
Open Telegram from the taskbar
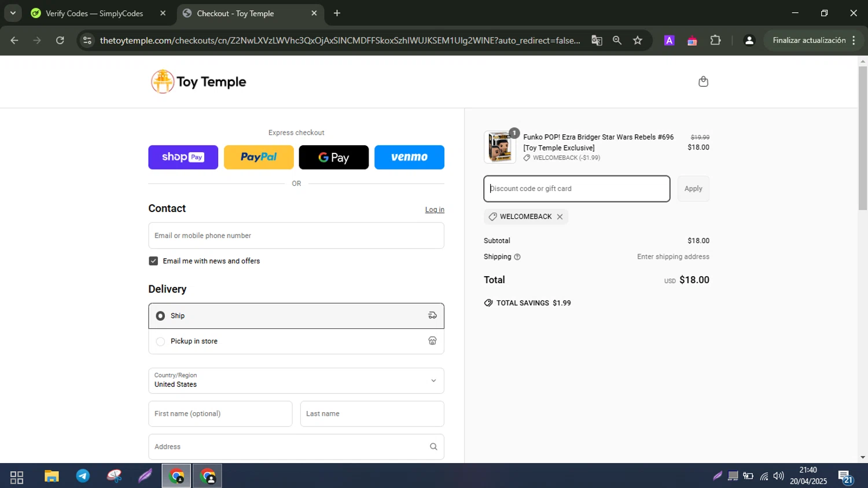pyautogui.click(x=83, y=477)
